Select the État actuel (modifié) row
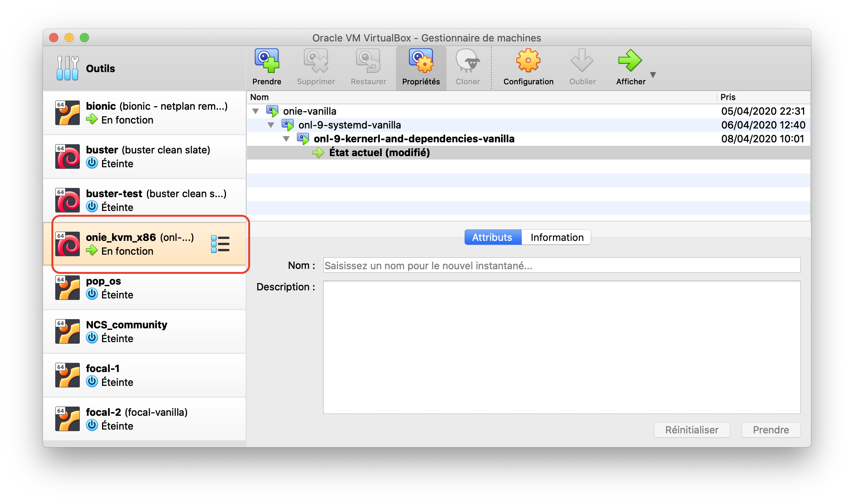The image size is (854, 504). pyautogui.click(x=379, y=153)
